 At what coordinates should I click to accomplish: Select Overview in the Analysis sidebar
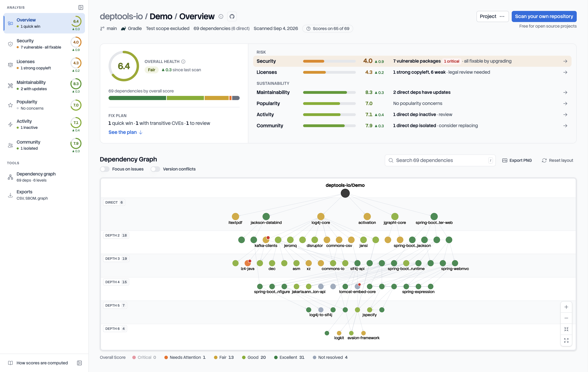point(44,23)
